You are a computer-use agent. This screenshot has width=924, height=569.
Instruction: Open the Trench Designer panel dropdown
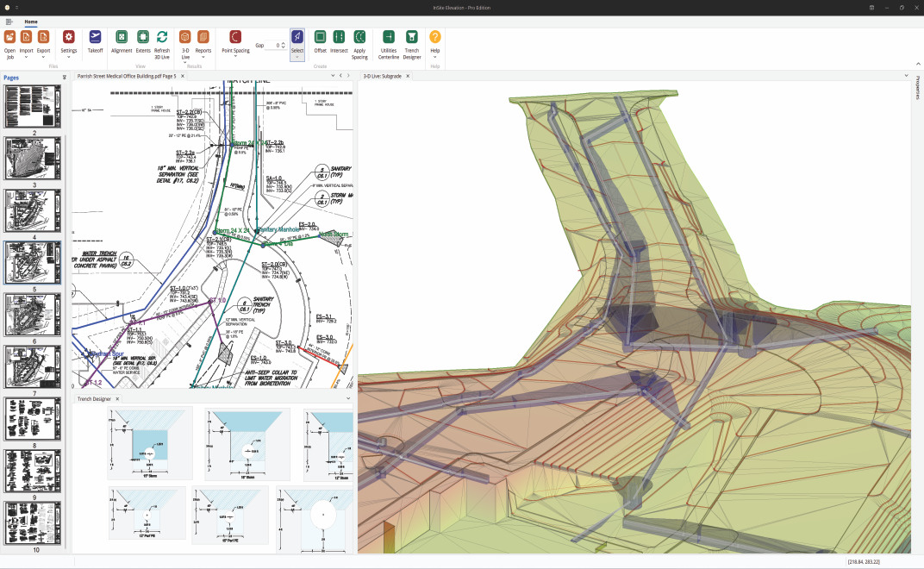click(347, 398)
